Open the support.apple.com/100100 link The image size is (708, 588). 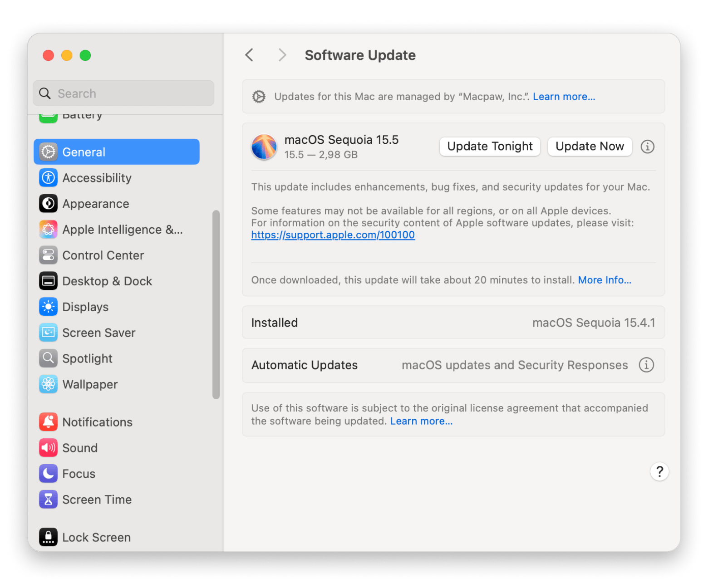point(333,235)
